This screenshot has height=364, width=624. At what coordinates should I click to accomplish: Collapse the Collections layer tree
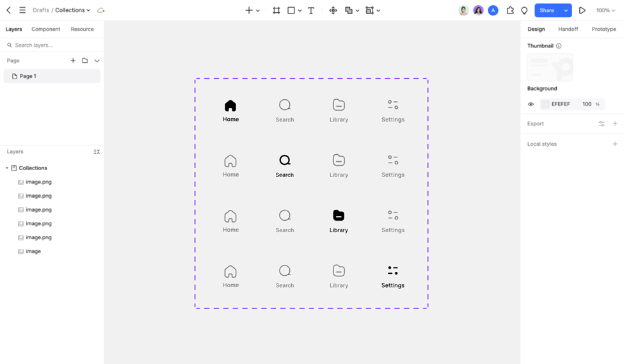pyautogui.click(x=7, y=168)
